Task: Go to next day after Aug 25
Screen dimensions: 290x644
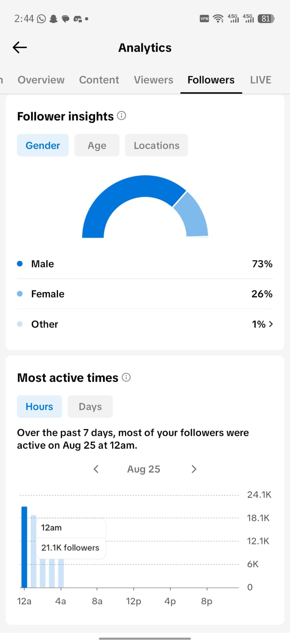Action: pyautogui.click(x=194, y=469)
